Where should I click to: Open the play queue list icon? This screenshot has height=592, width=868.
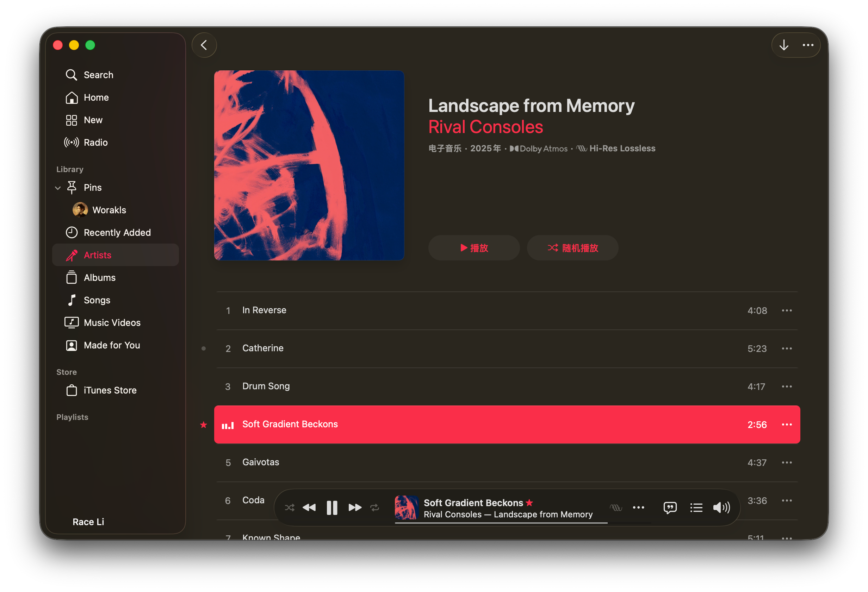coord(696,508)
